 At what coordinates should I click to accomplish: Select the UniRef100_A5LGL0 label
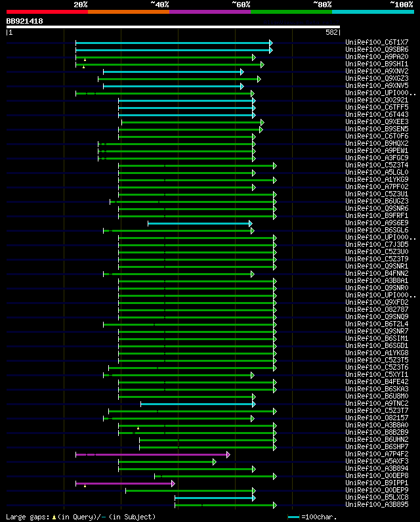pos(377,173)
